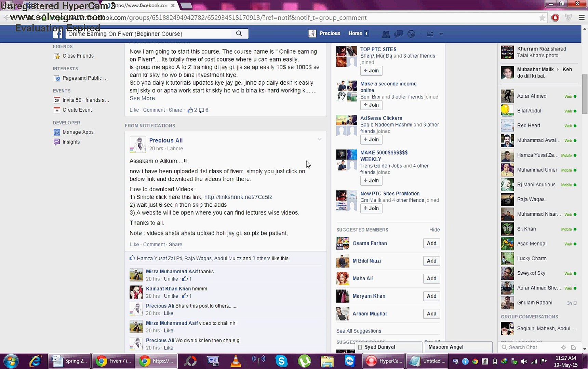Open the options chevron on Precious Ali's post
This screenshot has width=588, height=369.
click(x=319, y=139)
